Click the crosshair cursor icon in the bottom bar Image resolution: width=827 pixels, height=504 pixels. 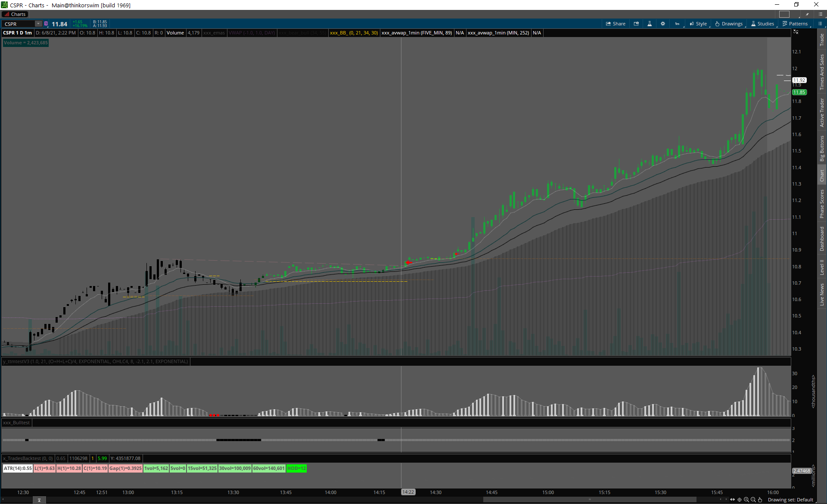[740, 500]
